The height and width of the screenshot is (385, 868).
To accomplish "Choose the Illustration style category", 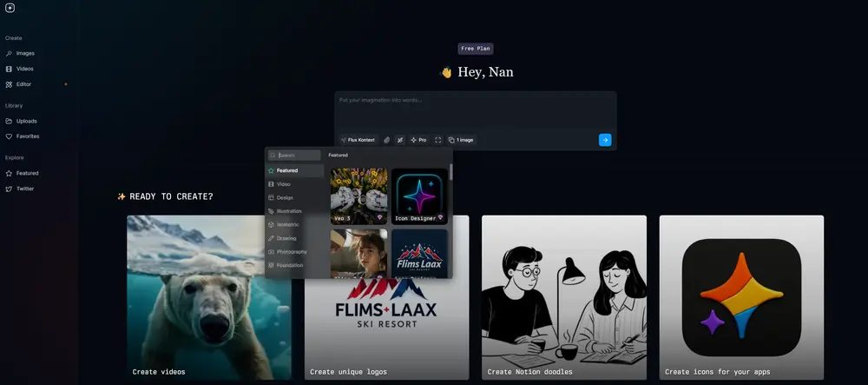I will click(289, 211).
